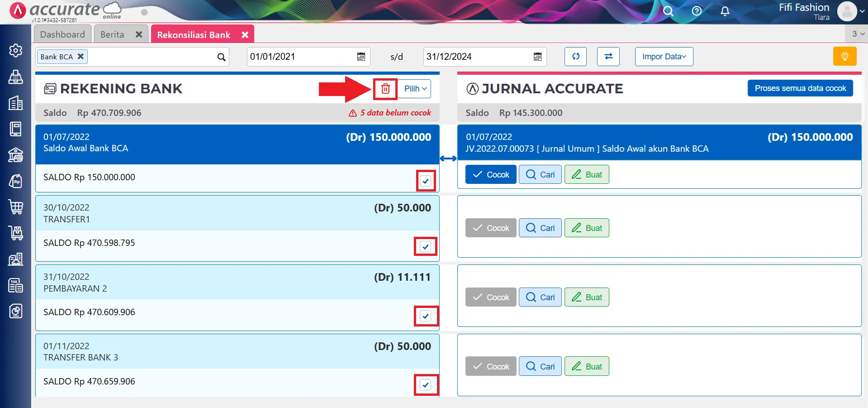Click the orange lightbulb tips icon
Screen dimensions: 868x408
pyautogui.click(x=844, y=57)
